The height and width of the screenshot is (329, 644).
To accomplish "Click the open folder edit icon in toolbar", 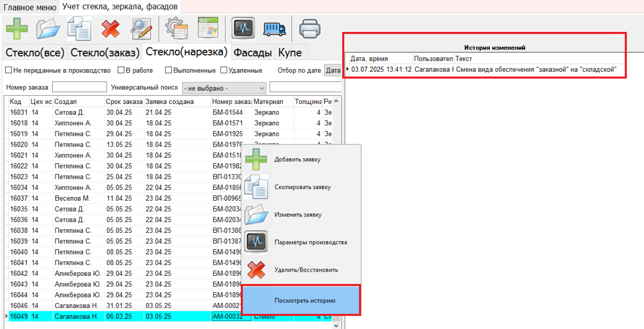I will pos(48,29).
